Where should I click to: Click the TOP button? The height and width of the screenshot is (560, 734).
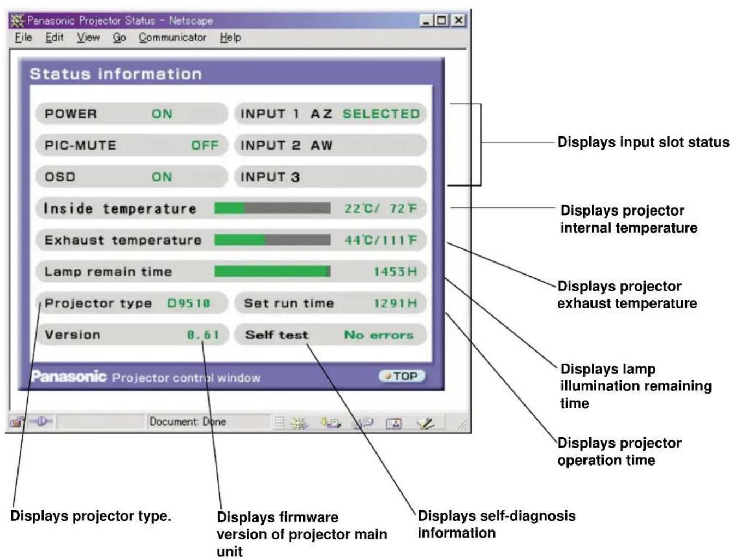pos(402,376)
